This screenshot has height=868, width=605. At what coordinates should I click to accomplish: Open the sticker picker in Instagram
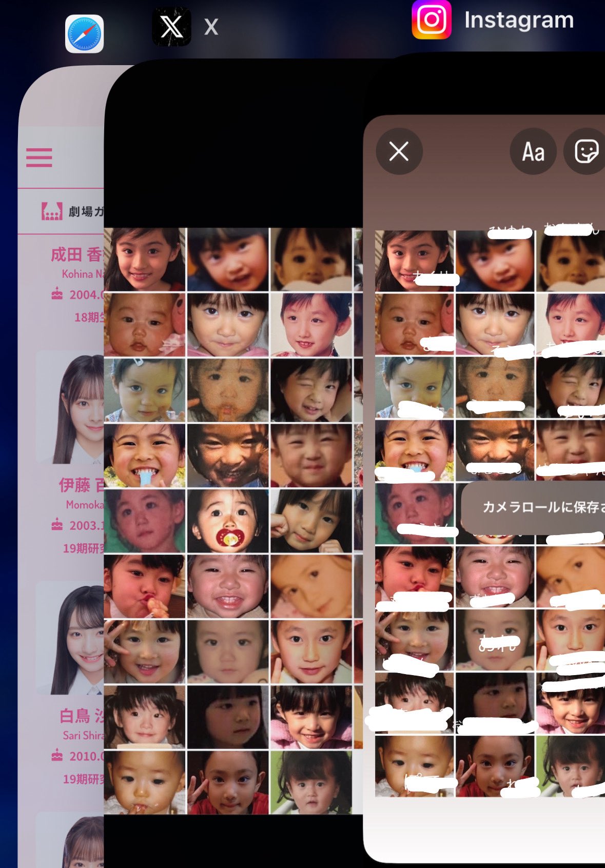click(586, 152)
